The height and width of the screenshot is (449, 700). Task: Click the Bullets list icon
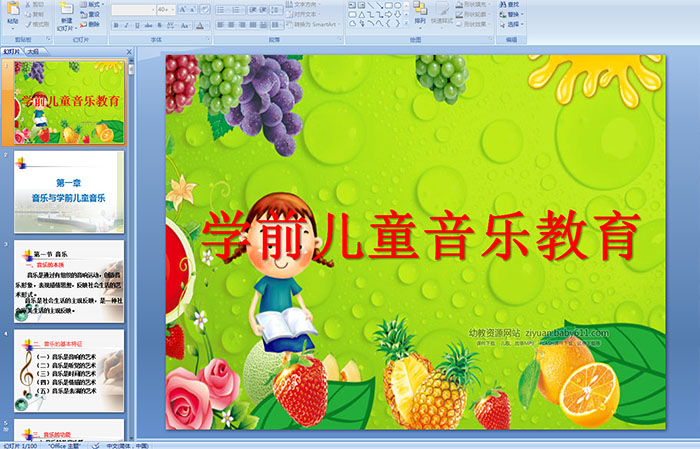pos(221,10)
